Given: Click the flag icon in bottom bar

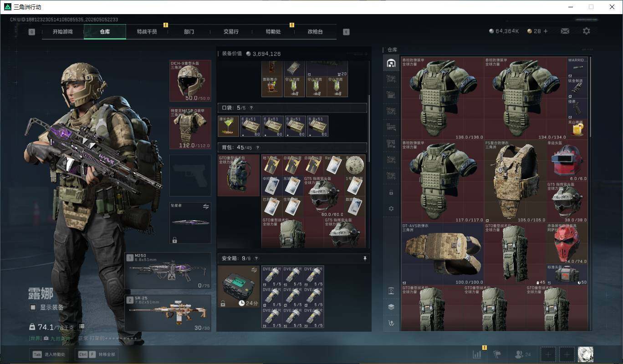Looking at the screenshot, I should click(497, 354).
